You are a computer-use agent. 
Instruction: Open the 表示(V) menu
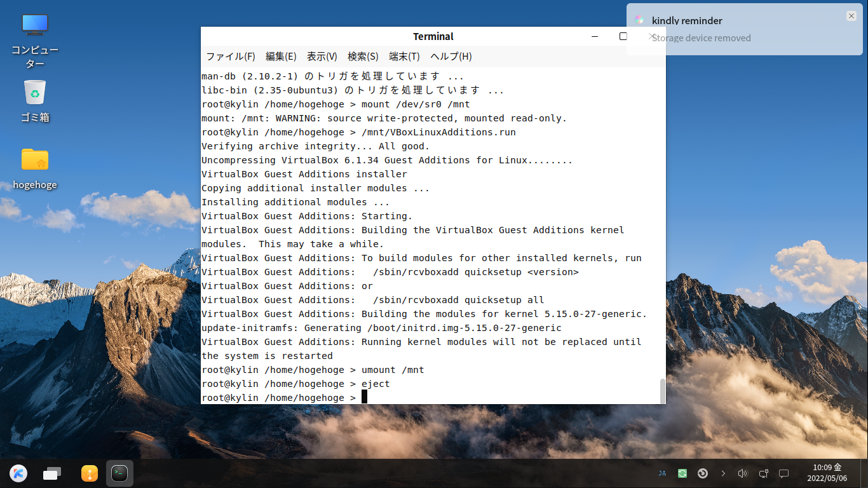(322, 57)
